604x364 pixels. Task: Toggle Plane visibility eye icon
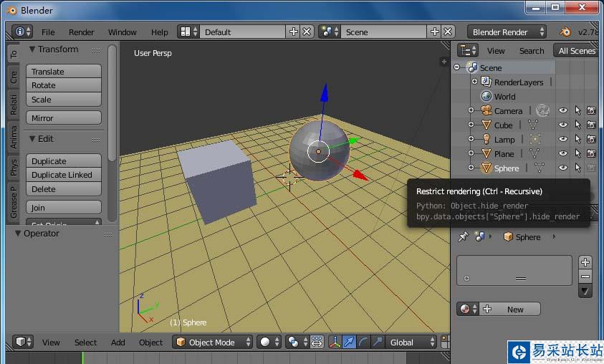pyautogui.click(x=562, y=153)
